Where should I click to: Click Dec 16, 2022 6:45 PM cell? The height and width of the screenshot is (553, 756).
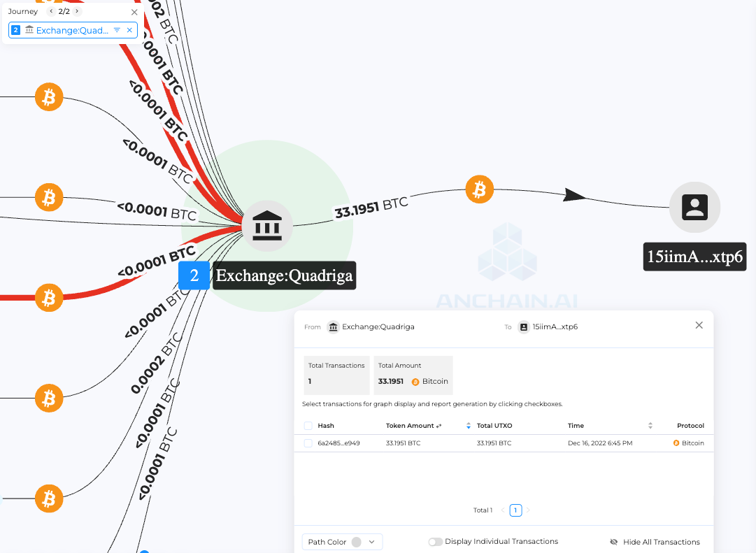(600, 443)
